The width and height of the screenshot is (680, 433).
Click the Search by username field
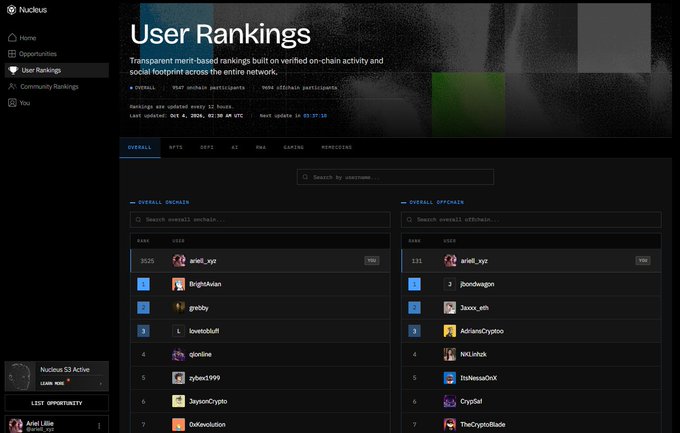395,177
